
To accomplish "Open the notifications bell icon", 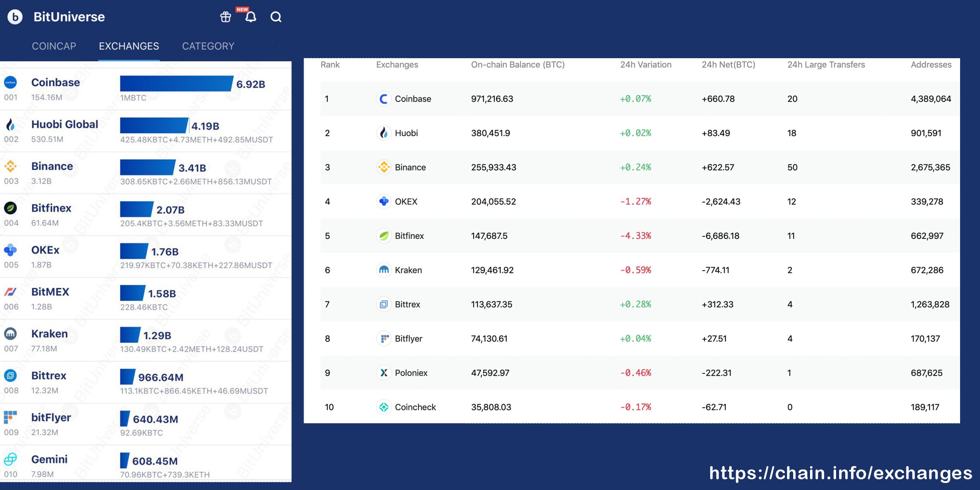I will point(251,17).
